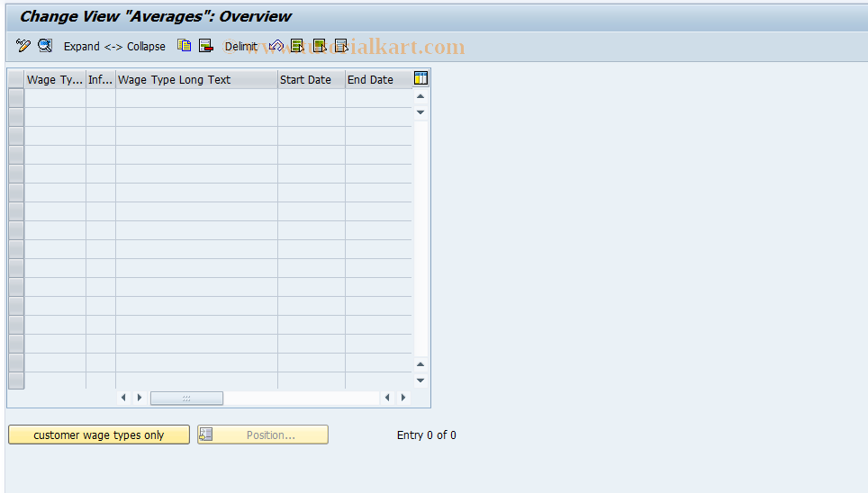Viewport: 868px width, 493px height.
Task: Click upper up-arrow of vertical scrollbar
Action: (420, 96)
